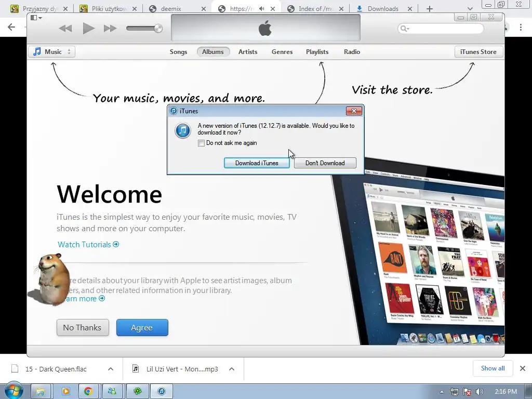
Task: Click the Download iTunes button
Action: tap(257, 163)
